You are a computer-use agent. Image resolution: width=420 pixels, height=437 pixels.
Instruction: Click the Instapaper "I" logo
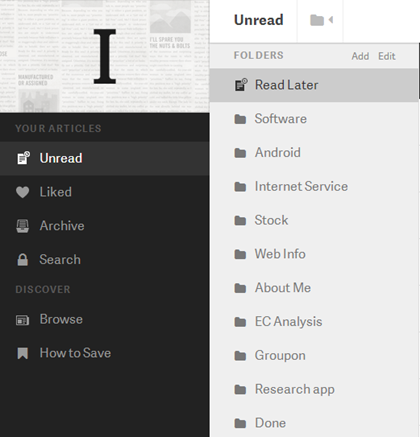(x=105, y=56)
